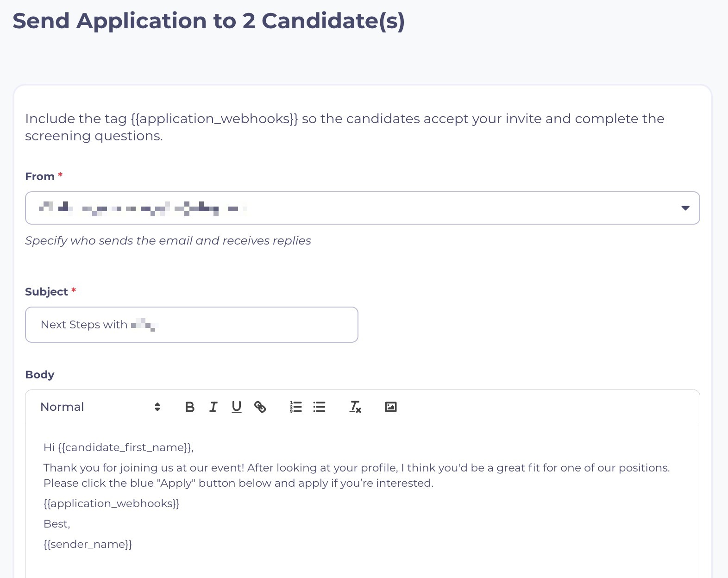Click the clear formatting icon
The width and height of the screenshot is (728, 578).
click(x=355, y=407)
